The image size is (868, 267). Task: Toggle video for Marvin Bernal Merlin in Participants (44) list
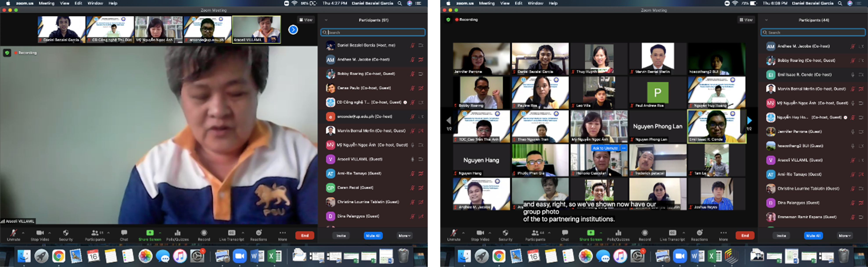861,89
